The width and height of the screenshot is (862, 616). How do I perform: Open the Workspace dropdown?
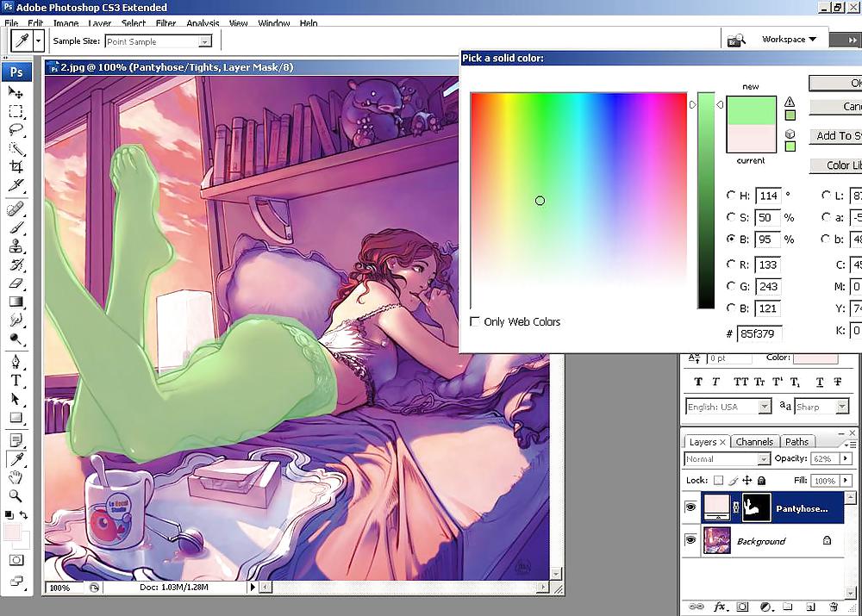coord(790,39)
